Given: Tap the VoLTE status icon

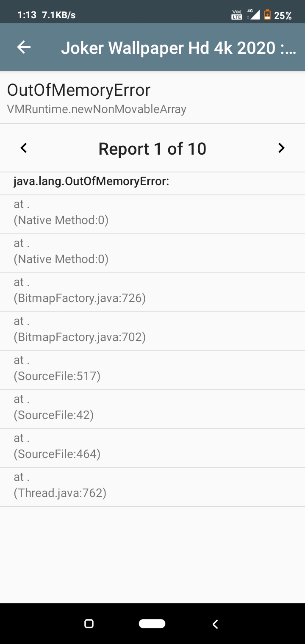Looking at the screenshot, I should (x=236, y=15).
